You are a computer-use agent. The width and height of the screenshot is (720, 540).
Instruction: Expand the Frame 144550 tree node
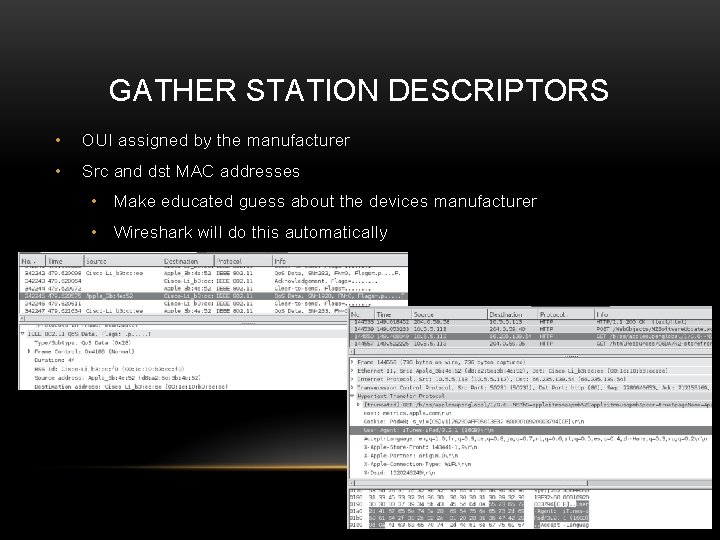(353, 362)
